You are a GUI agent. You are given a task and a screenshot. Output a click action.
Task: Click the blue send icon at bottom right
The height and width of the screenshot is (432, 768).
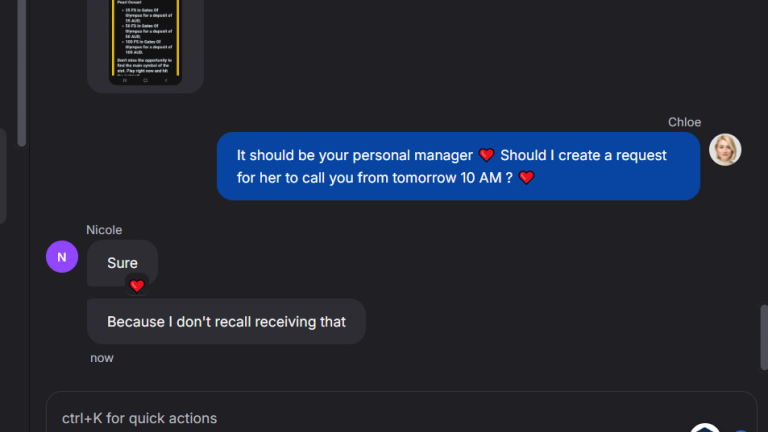pos(741,430)
